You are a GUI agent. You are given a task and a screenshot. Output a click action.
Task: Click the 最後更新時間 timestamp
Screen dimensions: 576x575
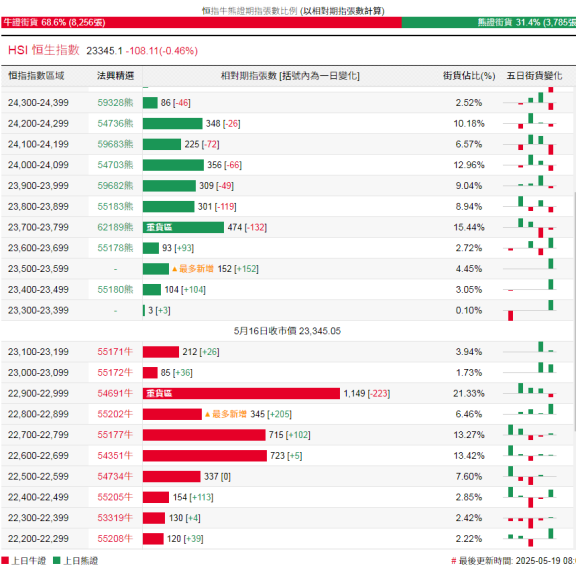[514, 561]
